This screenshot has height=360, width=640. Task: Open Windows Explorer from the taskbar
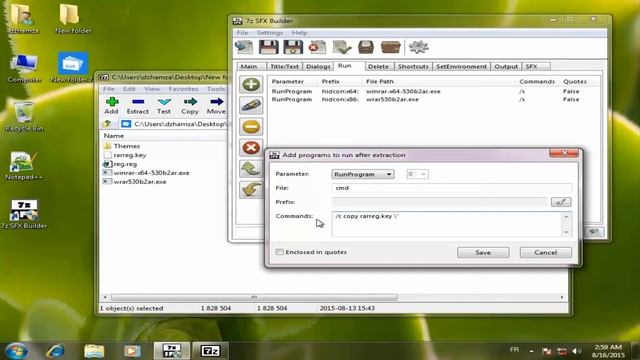[94, 351]
